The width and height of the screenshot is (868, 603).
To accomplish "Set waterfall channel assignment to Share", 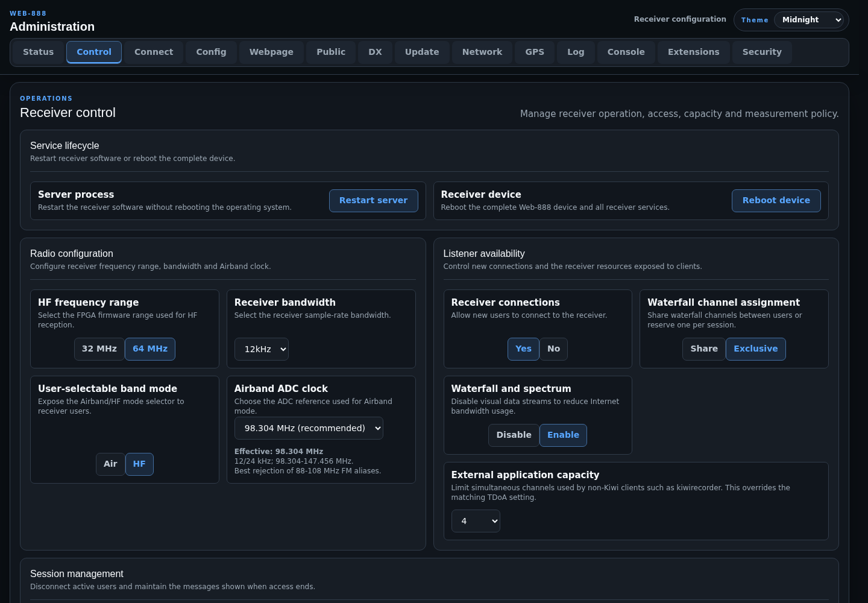I will (704, 349).
